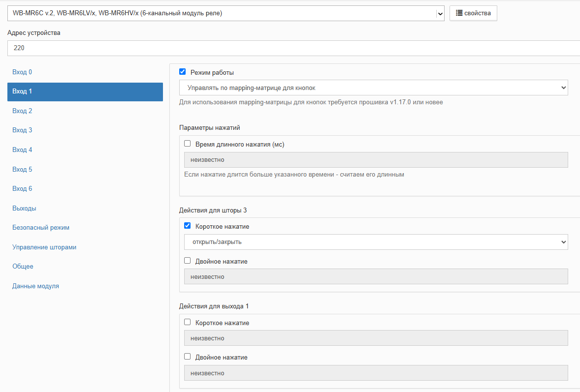The width and height of the screenshot is (580, 392).
Task: Open Управление шторами settings
Action: (44, 247)
